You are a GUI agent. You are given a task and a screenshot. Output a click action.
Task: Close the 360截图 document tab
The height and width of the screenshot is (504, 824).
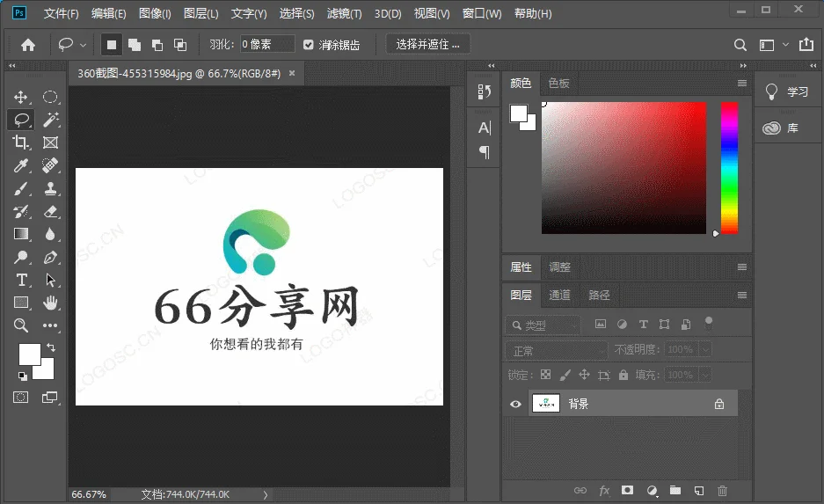(x=292, y=73)
